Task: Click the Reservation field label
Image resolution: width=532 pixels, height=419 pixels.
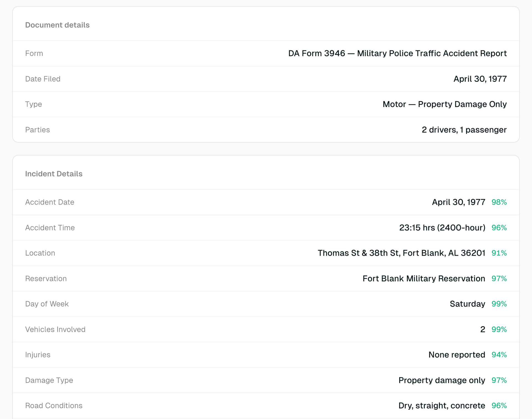Action: (46, 278)
